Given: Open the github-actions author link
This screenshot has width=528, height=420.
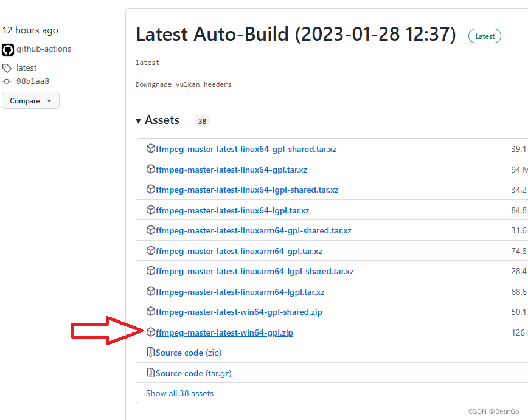Looking at the screenshot, I should point(44,49).
